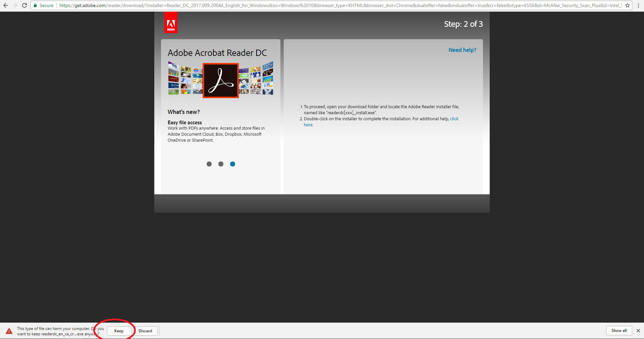This screenshot has width=644, height=339.
Task: Click the download warning triangle icon
Action: point(9,331)
